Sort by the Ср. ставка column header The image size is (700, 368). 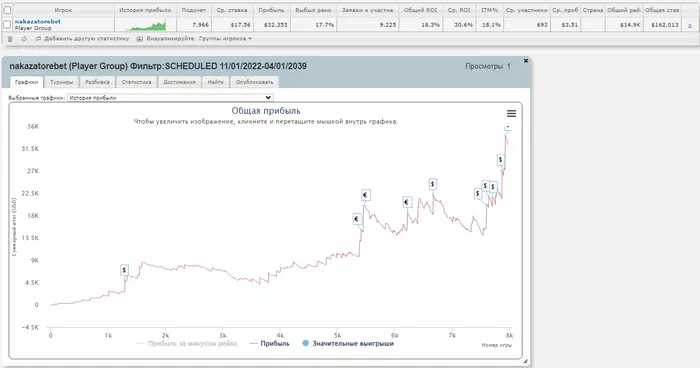(232, 10)
